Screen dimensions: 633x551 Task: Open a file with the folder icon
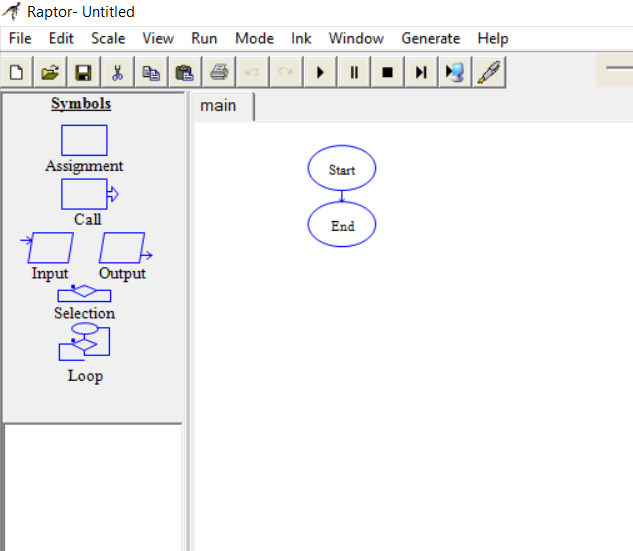(x=50, y=73)
